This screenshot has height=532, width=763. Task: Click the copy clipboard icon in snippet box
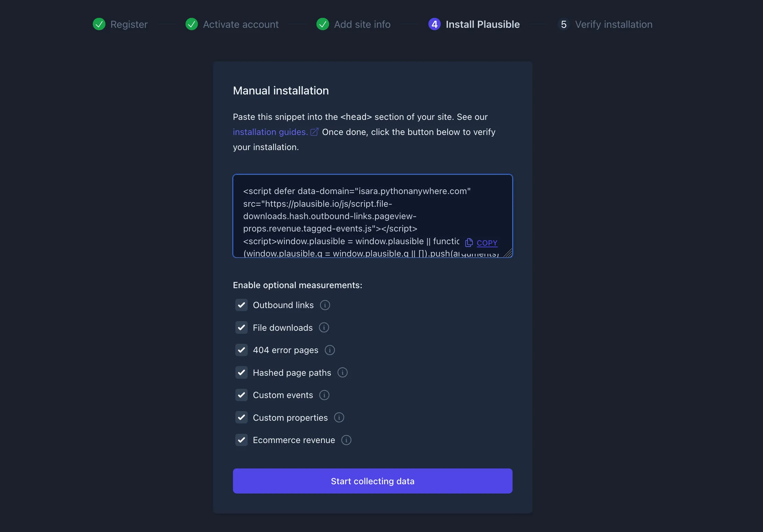point(469,242)
